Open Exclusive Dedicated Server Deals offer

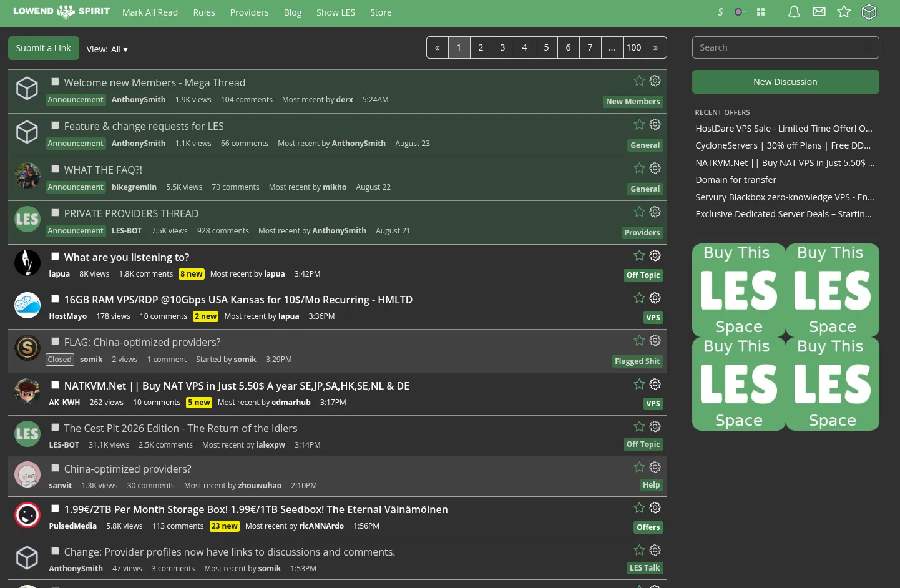pyautogui.click(x=783, y=214)
